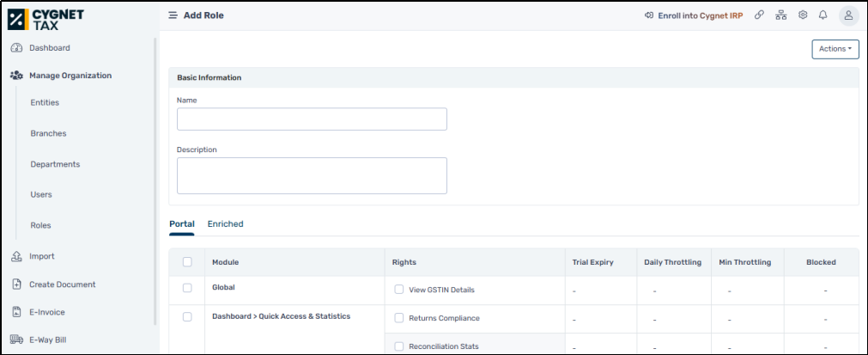Click the settings gear icon in header
Screen dimensions: 868x355
(803, 15)
